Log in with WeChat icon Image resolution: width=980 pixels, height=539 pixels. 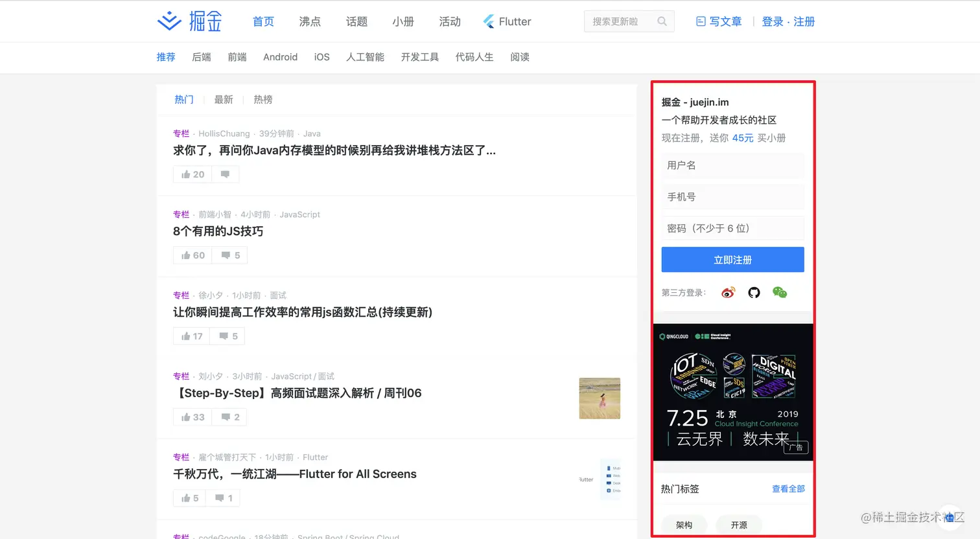[x=780, y=293]
